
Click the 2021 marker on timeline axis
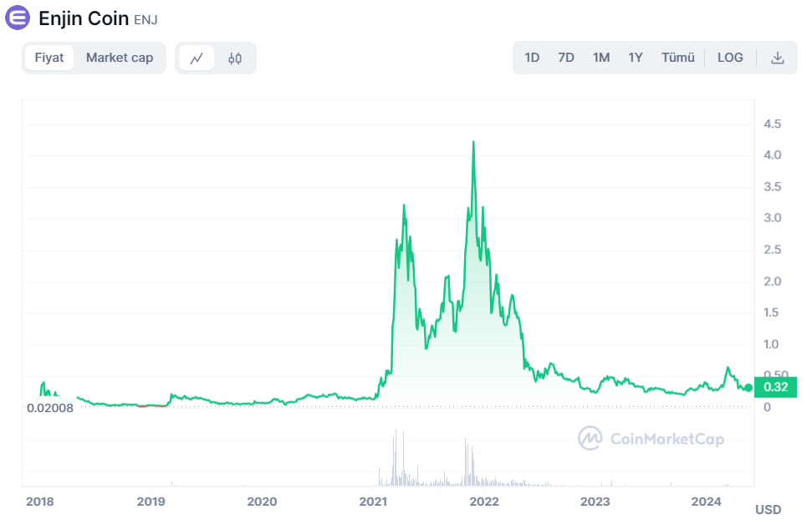[x=373, y=502]
